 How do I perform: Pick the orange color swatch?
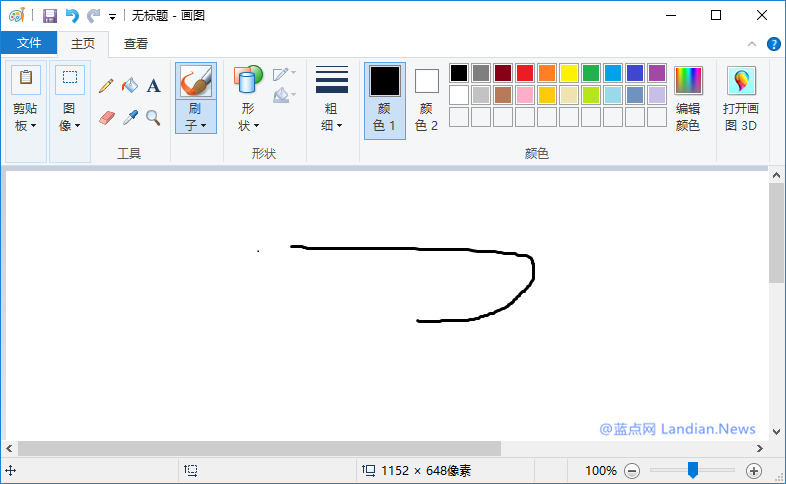click(x=547, y=73)
